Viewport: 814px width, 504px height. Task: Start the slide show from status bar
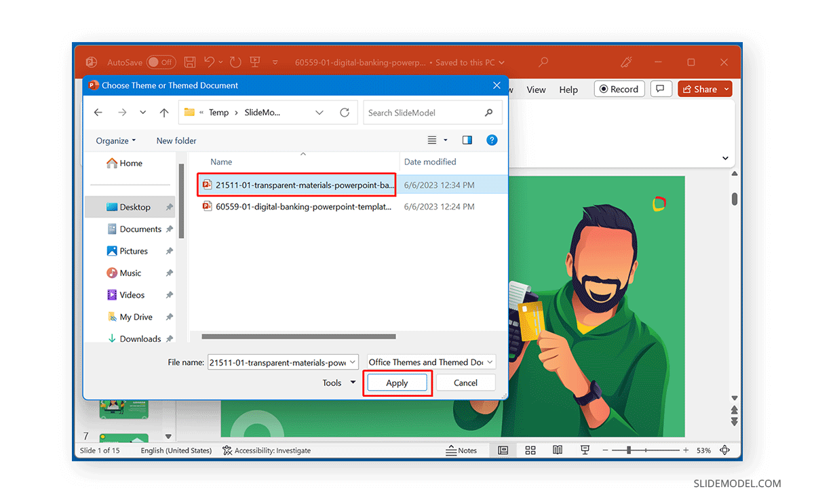click(584, 450)
